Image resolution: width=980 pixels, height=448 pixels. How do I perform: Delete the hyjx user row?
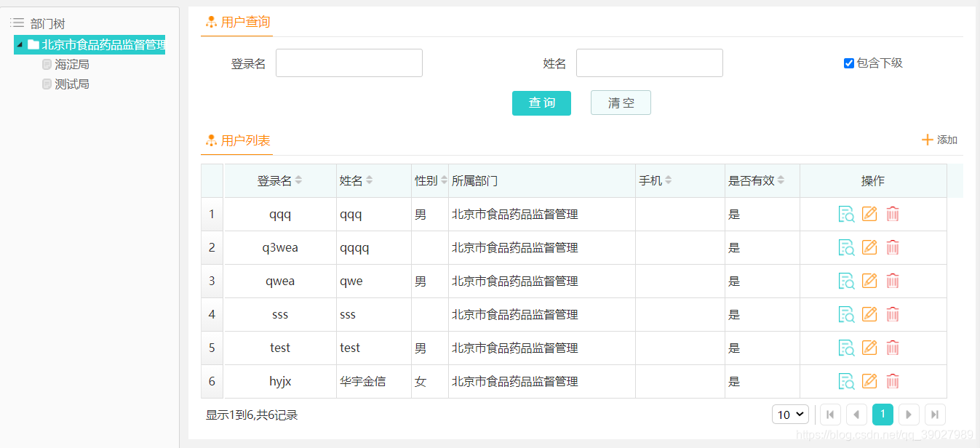(893, 381)
